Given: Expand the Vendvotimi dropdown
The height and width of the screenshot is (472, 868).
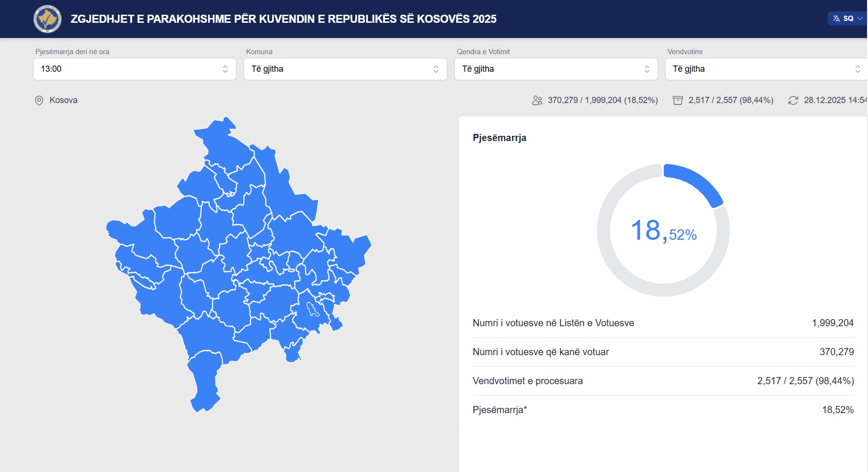Looking at the screenshot, I should click(x=765, y=69).
